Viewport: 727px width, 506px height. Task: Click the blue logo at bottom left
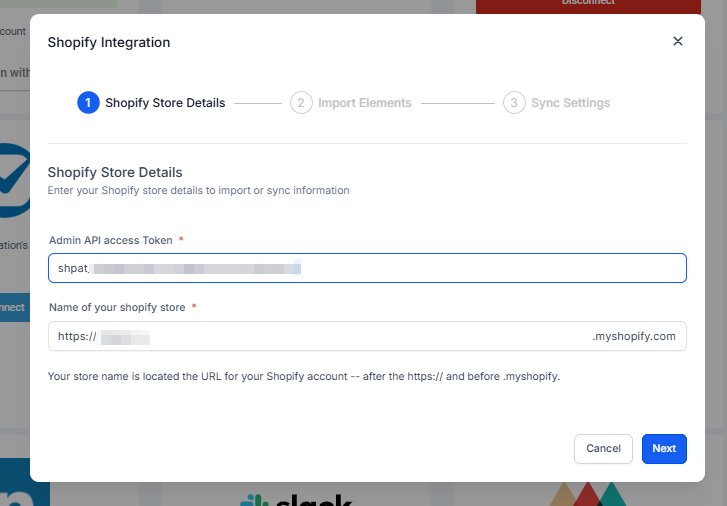click(x=14, y=490)
